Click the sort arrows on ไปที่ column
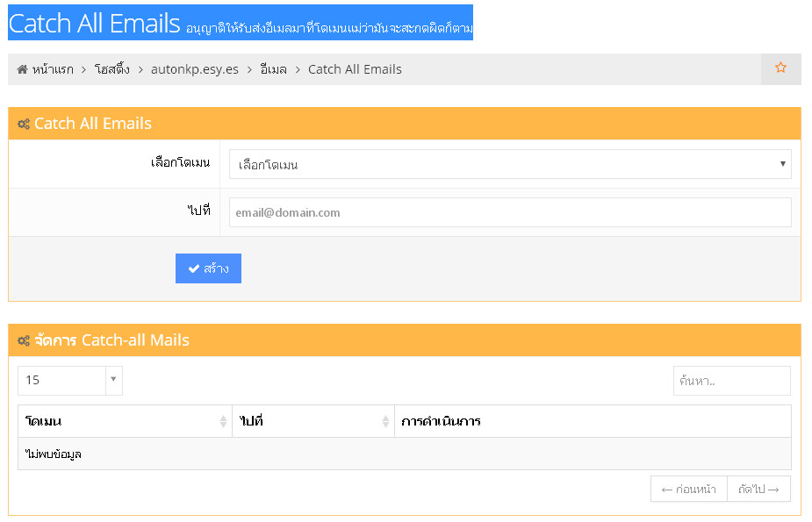This screenshot has width=812, height=522. tap(385, 422)
